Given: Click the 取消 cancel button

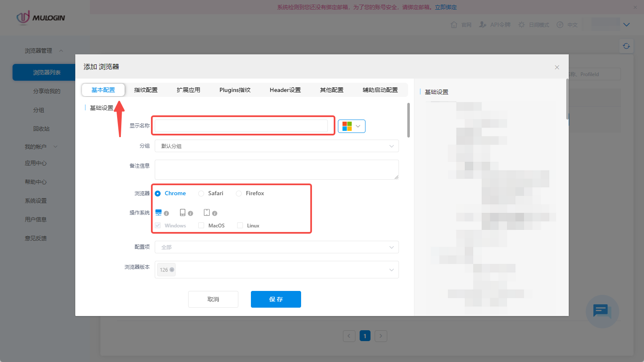Looking at the screenshot, I should (213, 299).
